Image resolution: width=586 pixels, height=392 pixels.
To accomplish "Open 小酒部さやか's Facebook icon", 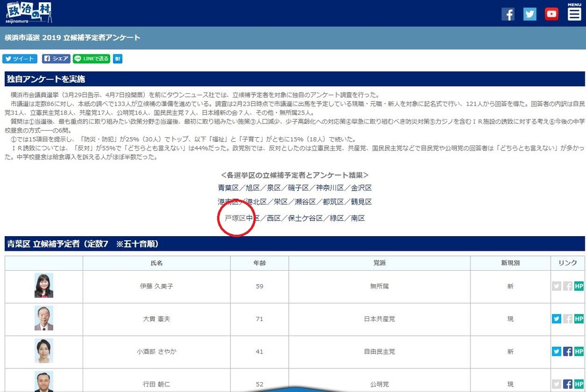I will 568,352.
